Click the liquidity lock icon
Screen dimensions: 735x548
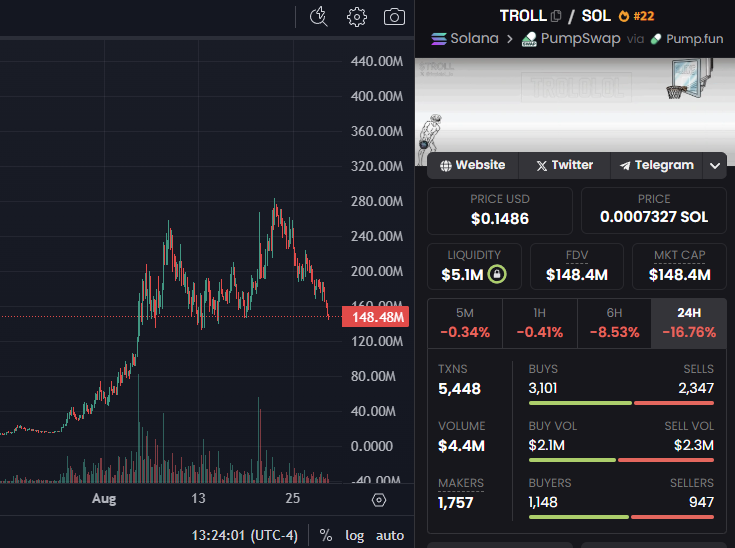(497, 274)
